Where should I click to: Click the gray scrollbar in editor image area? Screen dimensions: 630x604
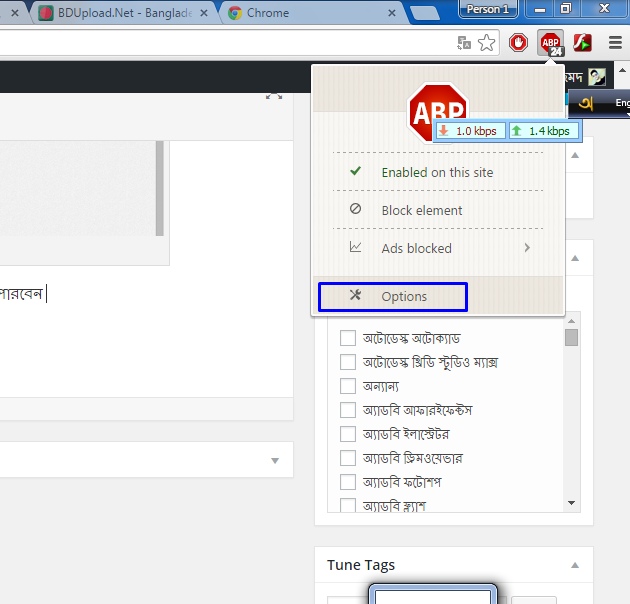(x=160, y=188)
